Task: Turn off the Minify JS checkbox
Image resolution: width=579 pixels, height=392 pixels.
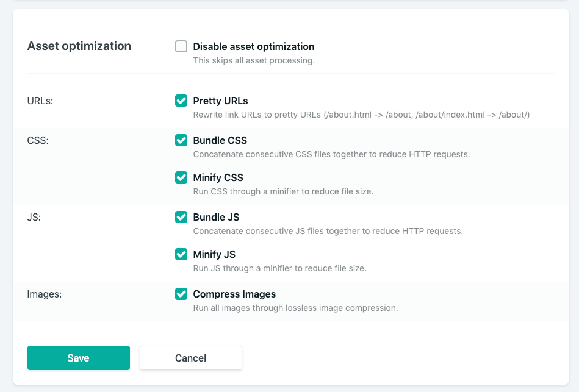Action: (181, 254)
